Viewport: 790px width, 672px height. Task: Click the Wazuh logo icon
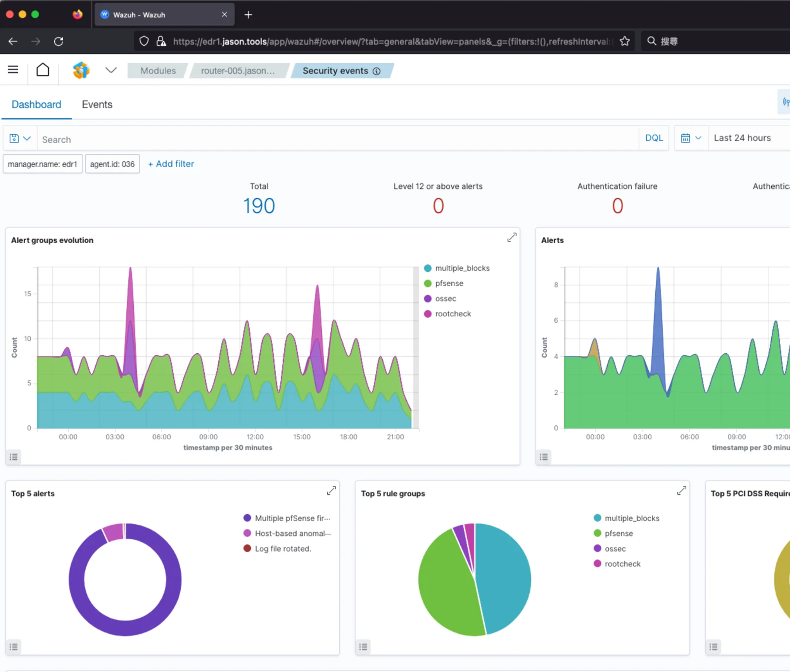click(x=81, y=71)
